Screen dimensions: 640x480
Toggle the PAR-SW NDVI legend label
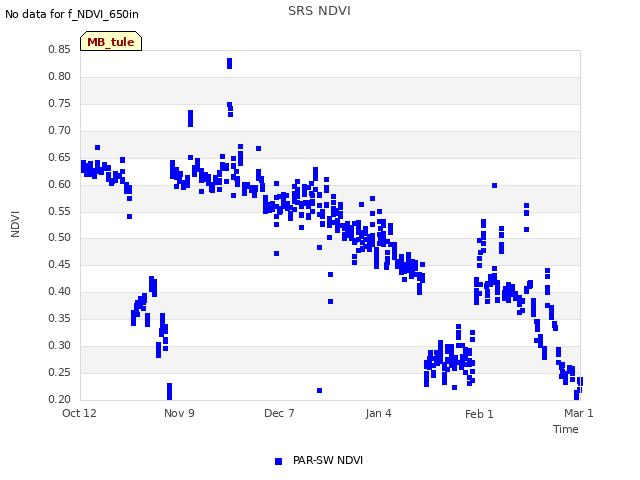click(328, 460)
